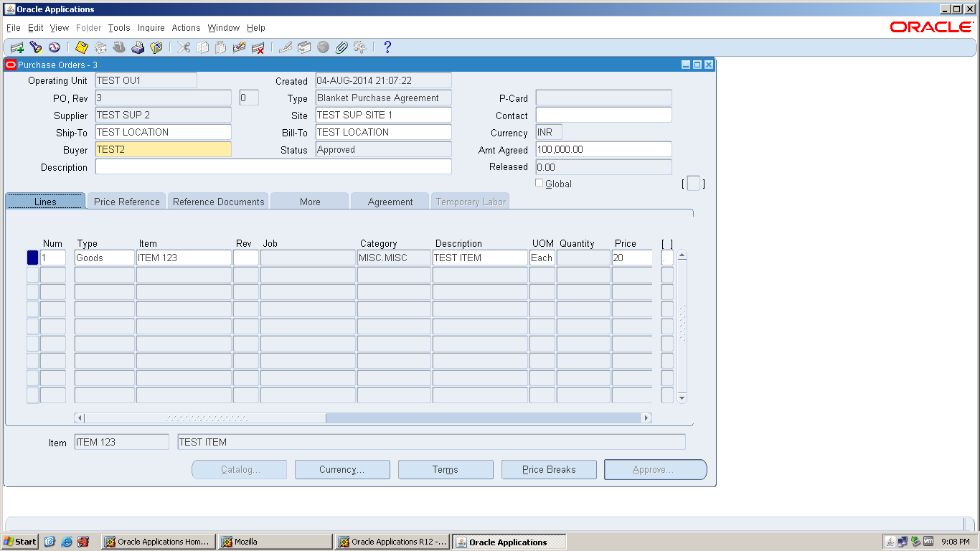This screenshot has width=980, height=551.
Task: Switch to the Price Reference tab
Action: point(126,202)
